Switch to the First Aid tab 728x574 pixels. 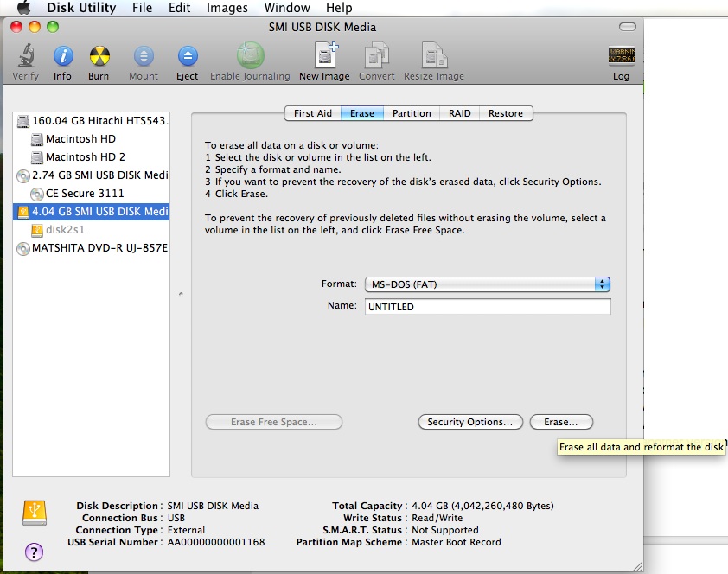(312, 113)
